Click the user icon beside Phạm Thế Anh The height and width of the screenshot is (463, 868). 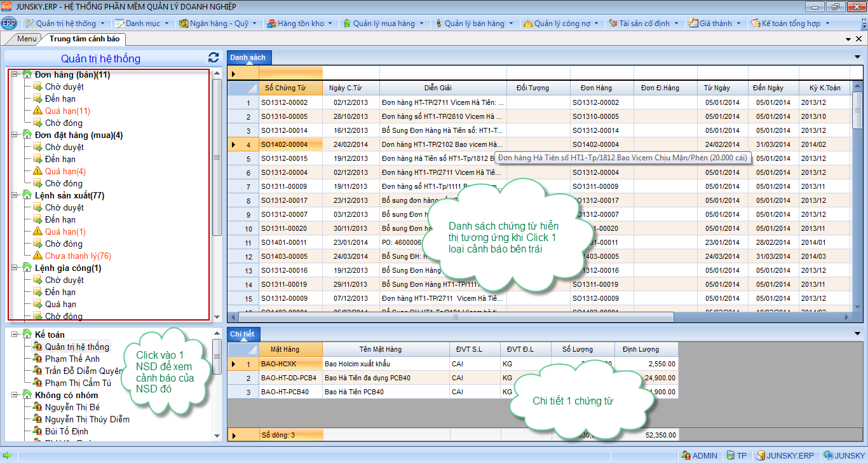[x=37, y=359]
